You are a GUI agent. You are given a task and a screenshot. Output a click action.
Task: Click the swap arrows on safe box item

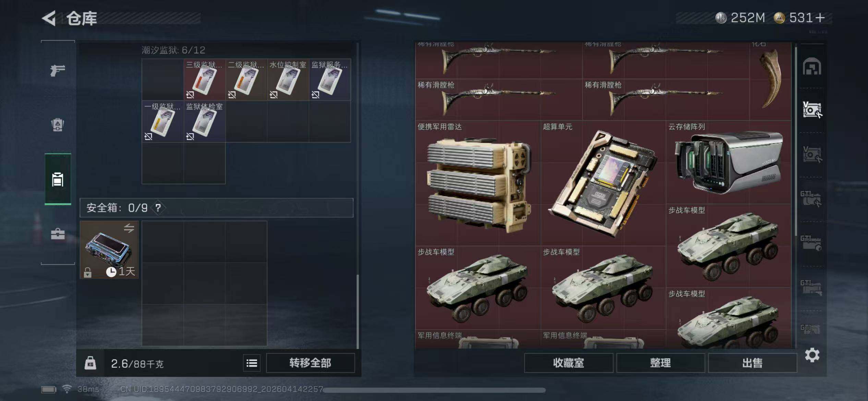tap(129, 228)
